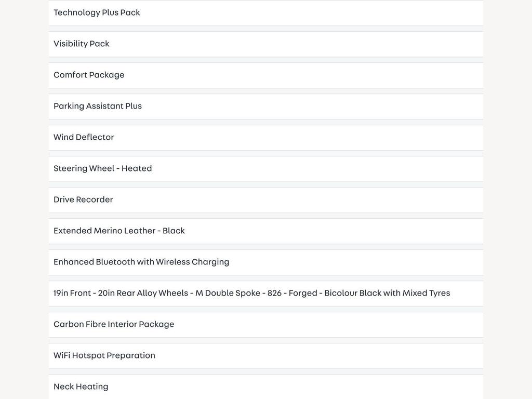The image size is (532, 399).
Task: Open Enhanced Bluetooth with Wireless Charging row
Action: click(266, 262)
